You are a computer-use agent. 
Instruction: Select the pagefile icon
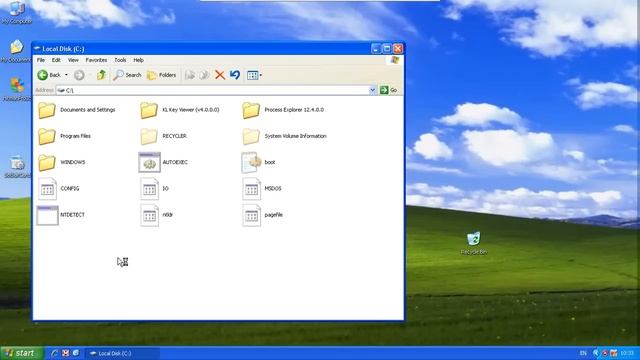pos(251,215)
